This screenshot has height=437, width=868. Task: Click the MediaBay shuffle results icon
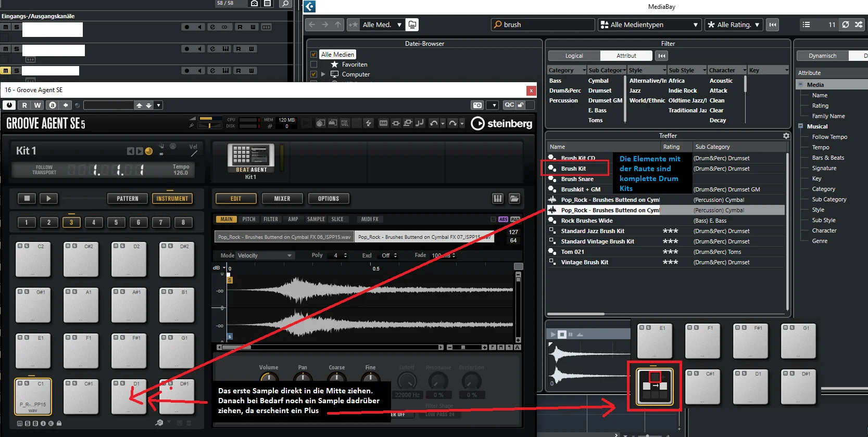coord(859,24)
